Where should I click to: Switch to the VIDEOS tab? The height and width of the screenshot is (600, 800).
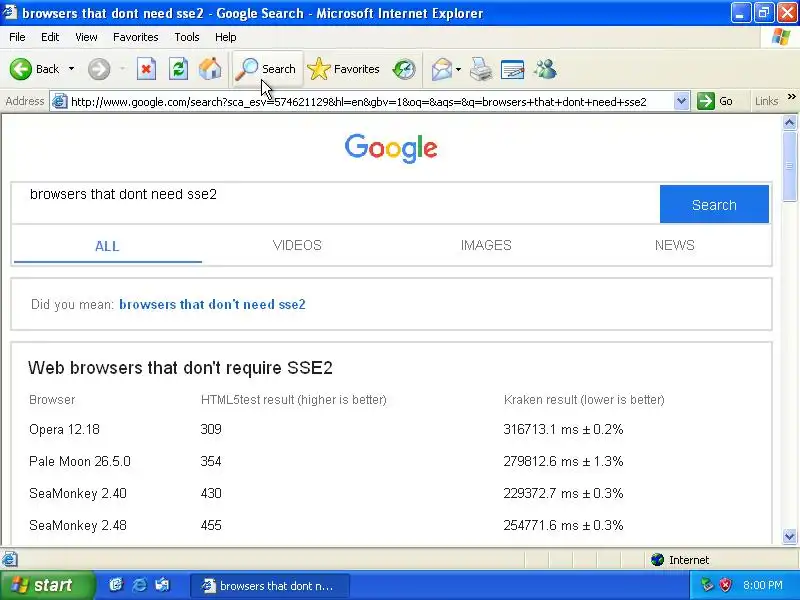click(x=297, y=245)
